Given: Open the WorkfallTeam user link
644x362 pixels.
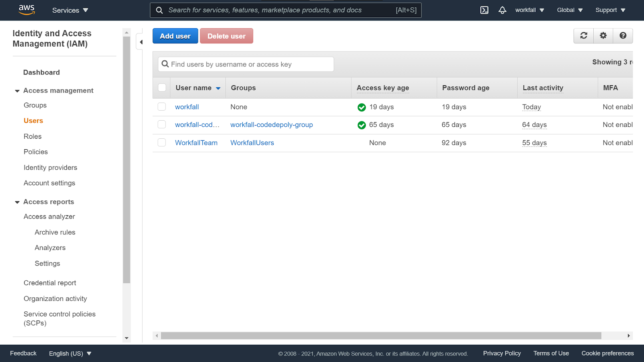Looking at the screenshot, I should tap(196, 143).
